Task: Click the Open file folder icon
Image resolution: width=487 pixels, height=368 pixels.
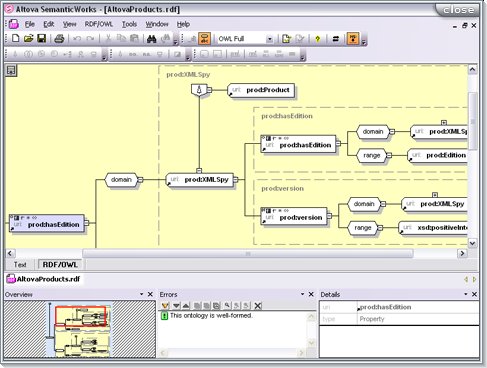Action: click(x=28, y=38)
